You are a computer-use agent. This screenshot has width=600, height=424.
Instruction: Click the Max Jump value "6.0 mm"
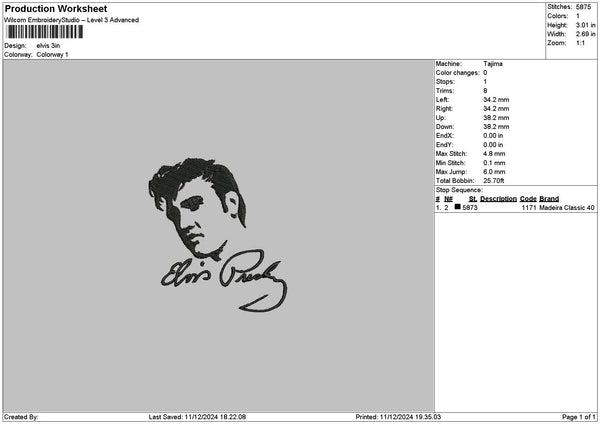click(494, 172)
